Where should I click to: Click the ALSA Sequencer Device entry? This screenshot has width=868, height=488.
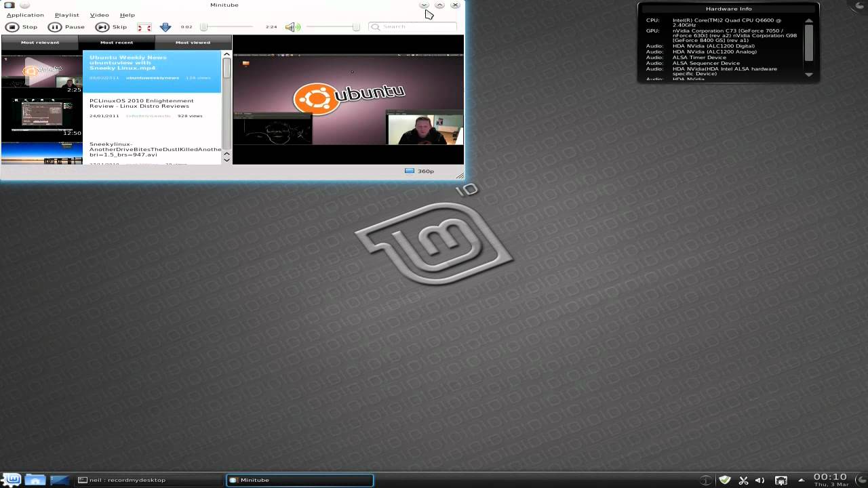(706, 63)
